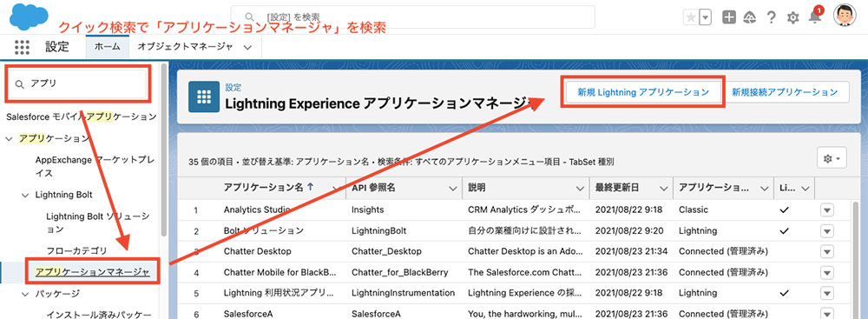Click the Bolt ソリューション name cell
Viewport: 868px width, 319px height.
click(264, 230)
